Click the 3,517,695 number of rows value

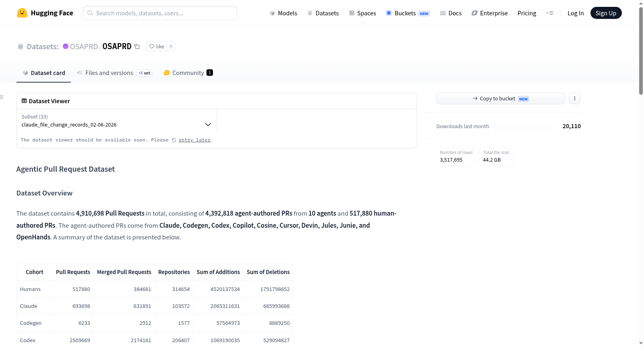451,160
